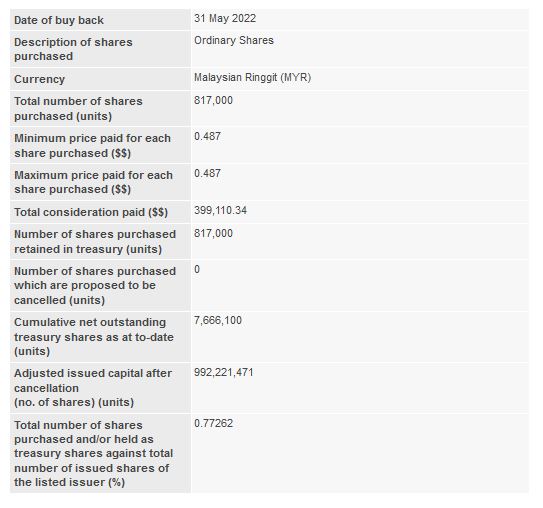Click the Ordinary Shares description value
Screen dimensions: 543x508
pos(234,41)
